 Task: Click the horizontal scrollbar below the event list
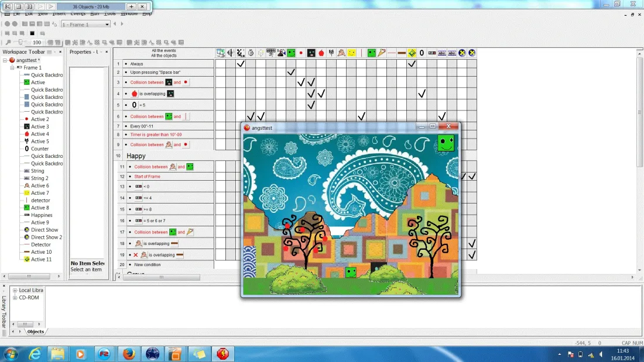tap(162, 277)
